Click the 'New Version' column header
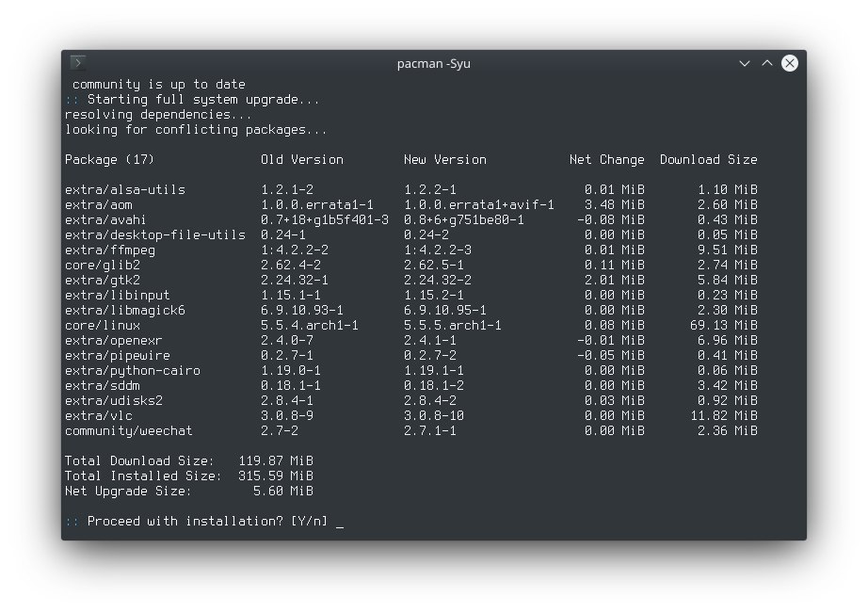 [x=445, y=160]
